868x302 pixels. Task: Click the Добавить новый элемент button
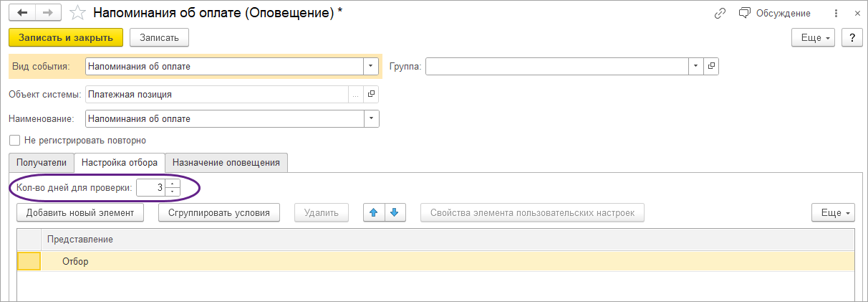(80, 212)
